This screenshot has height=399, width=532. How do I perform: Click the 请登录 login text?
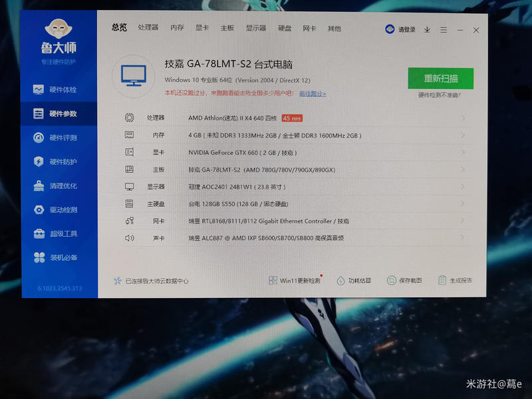point(407,29)
